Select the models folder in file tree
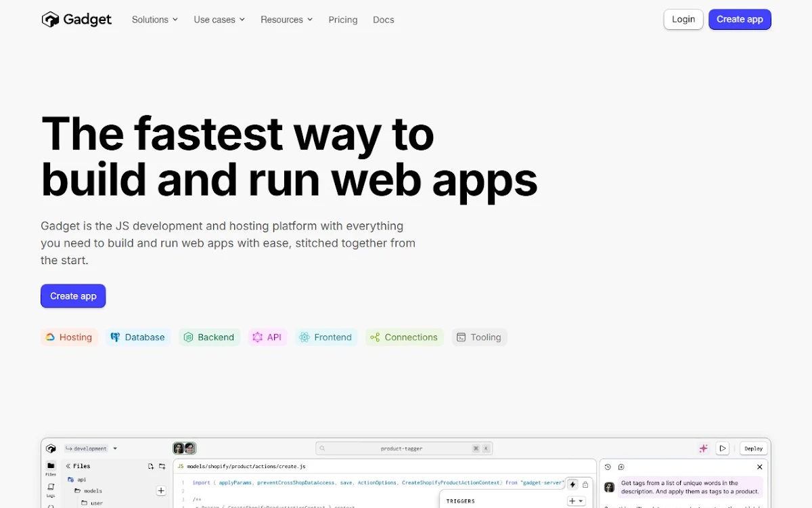 tap(88, 491)
